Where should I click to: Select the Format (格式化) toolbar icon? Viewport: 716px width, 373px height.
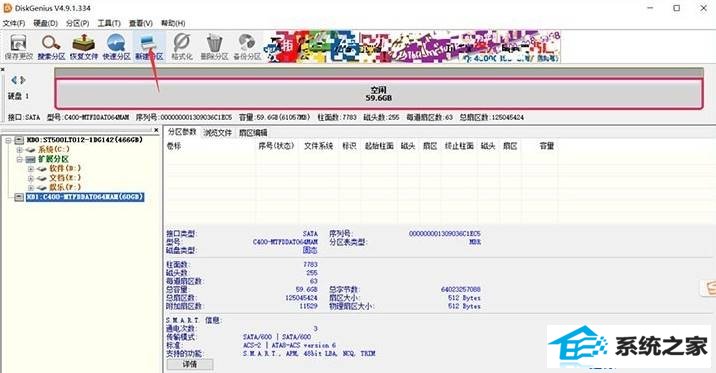coord(182,47)
